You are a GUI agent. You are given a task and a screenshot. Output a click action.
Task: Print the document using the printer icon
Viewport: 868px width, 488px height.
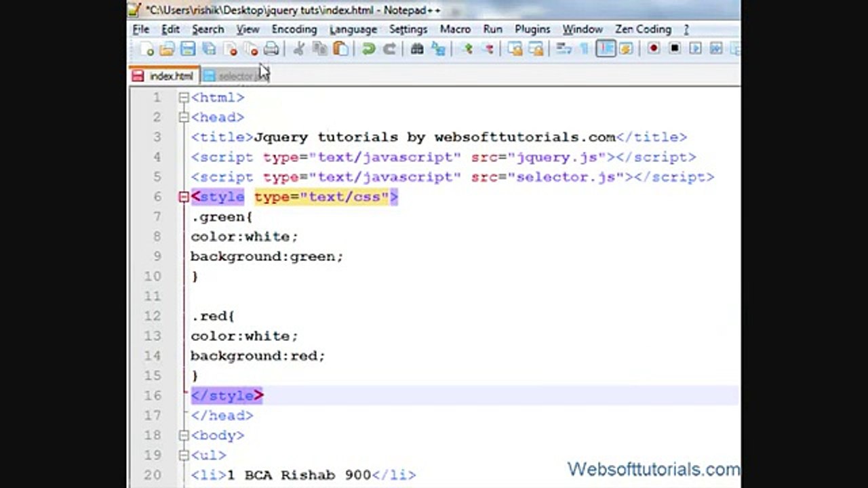tap(271, 49)
